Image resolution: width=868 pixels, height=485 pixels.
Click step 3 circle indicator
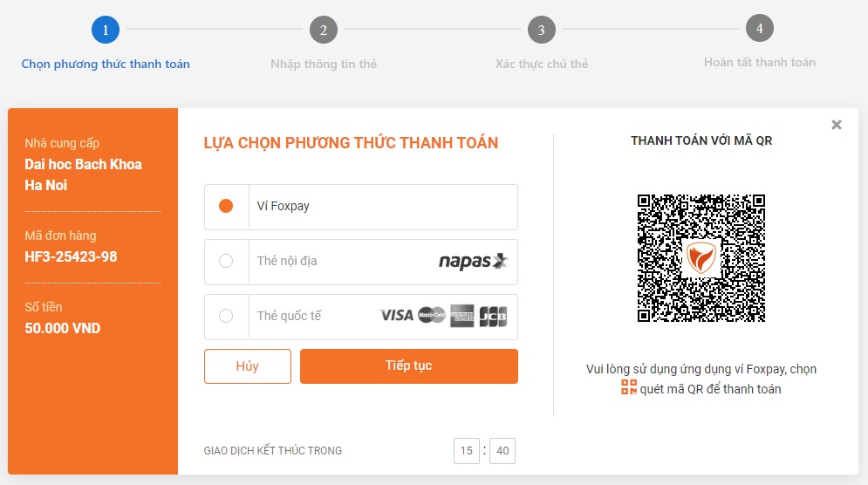pos(541,31)
